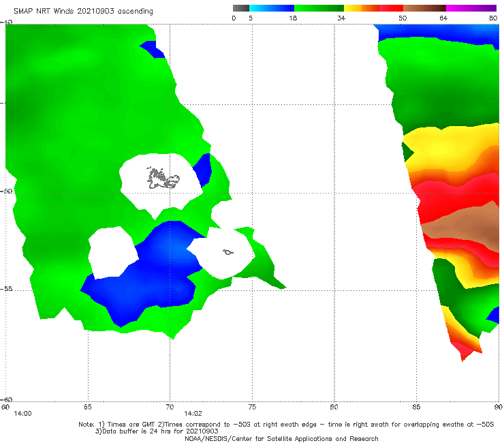504x443 pixels.
Task: Click the swath time '14:02'
Action: (193, 414)
